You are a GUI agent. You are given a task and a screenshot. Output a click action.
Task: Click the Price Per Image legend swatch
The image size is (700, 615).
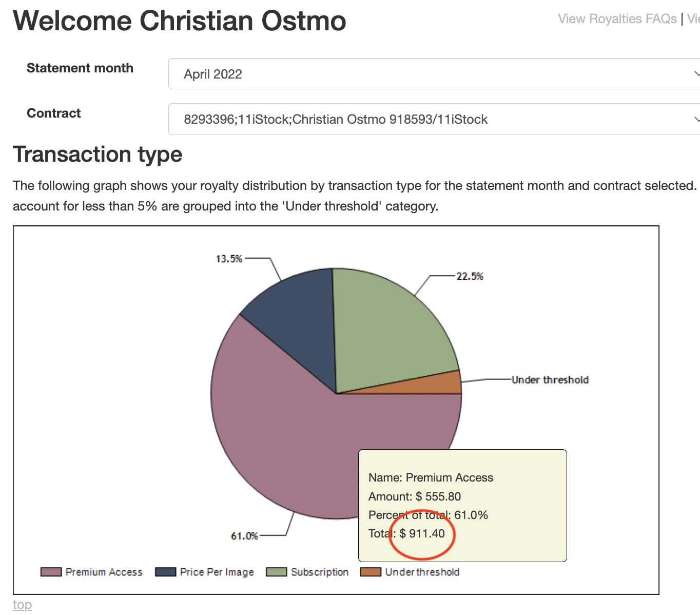[x=166, y=572]
